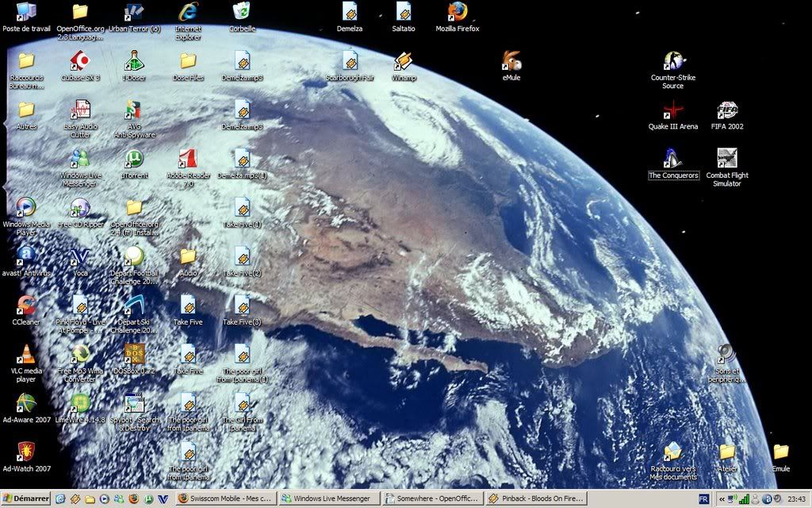Image resolution: width=812 pixels, height=508 pixels.
Task: Open the Corbeille recycle bin
Action: click(242, 13)
